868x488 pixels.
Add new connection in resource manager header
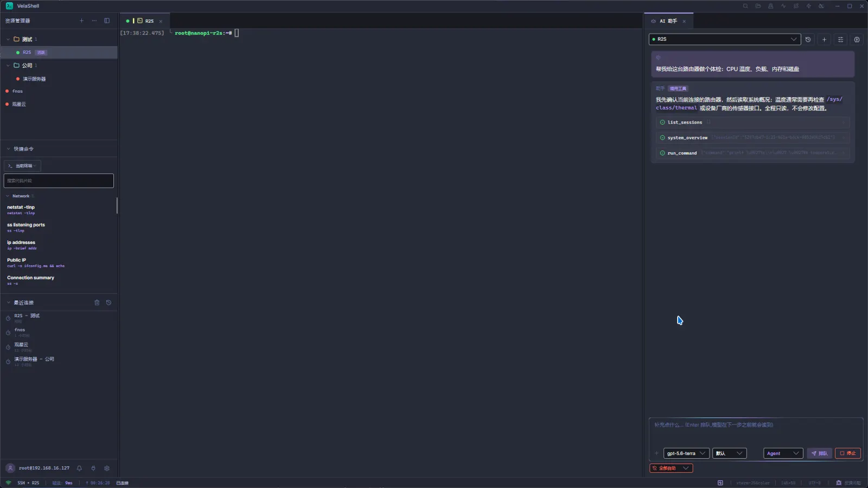pos(82,21)
